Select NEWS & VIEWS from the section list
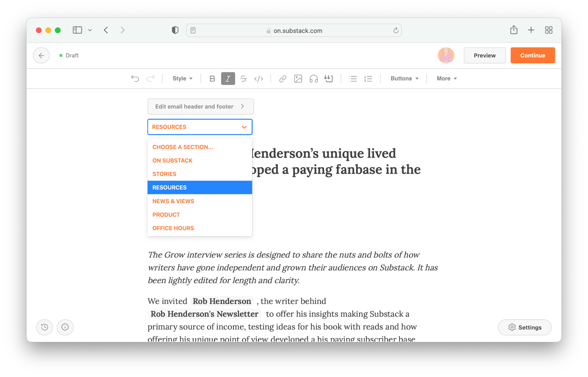The width and height of the screenshot is (588, 377). pos(173,201)
